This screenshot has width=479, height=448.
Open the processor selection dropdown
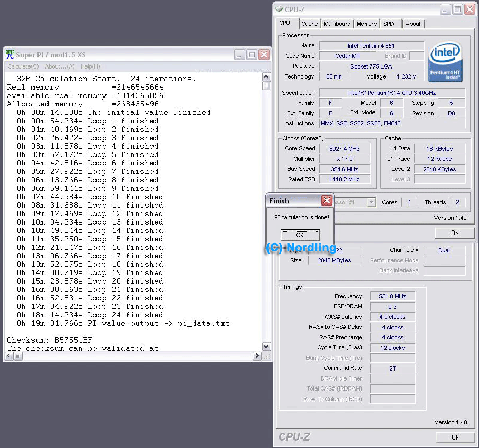click(371, 202)
